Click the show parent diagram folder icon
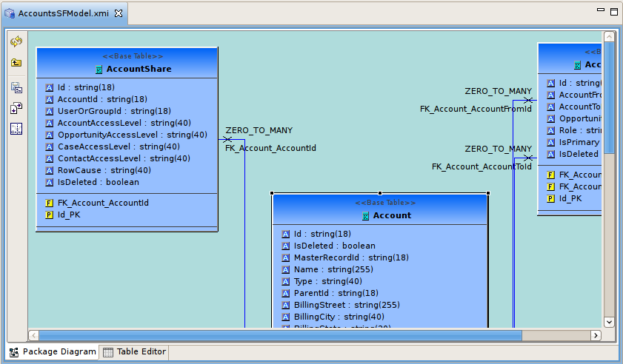 pyautogui.click(x=16, y=64)
